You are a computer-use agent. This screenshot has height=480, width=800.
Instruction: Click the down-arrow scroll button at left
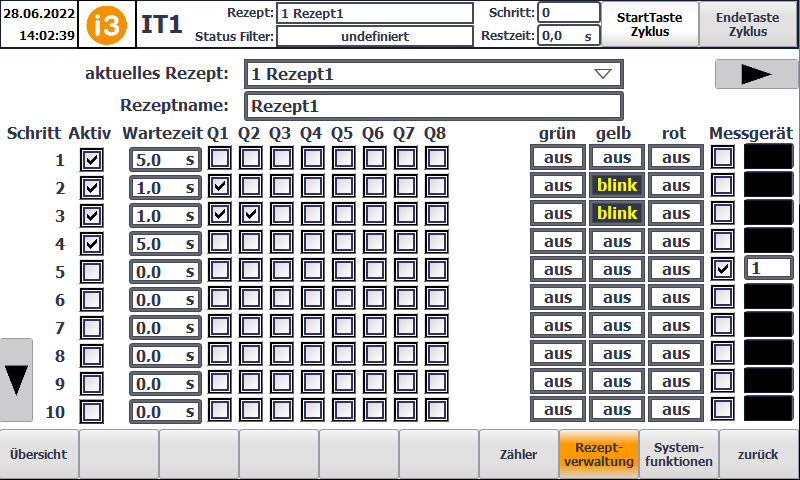pos(17,380)
